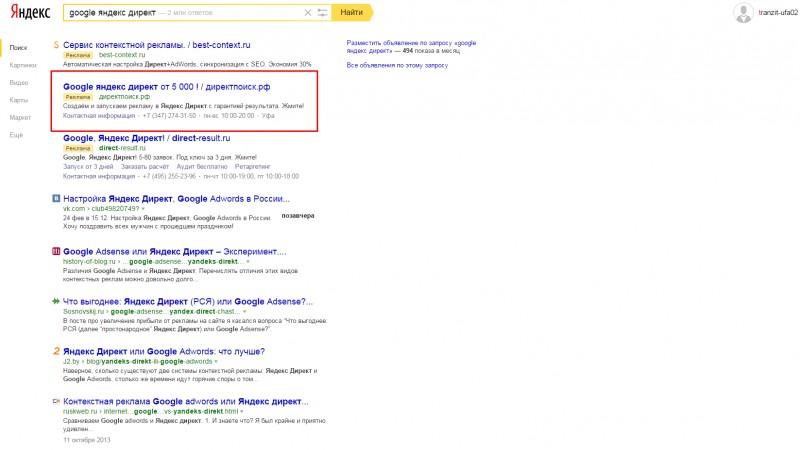Open the tranzit-ufa02 account name
The height and width of the screenshot is (450, 800).
pos(778,13)
